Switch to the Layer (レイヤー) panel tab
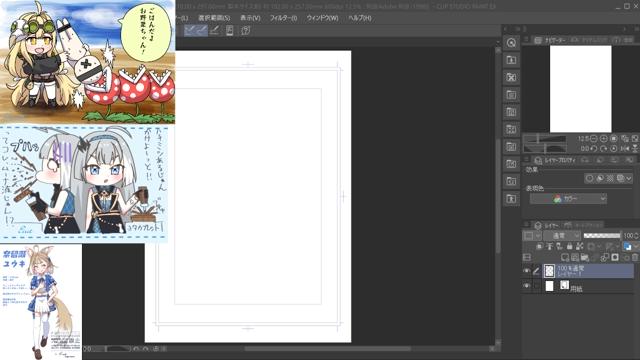This screenshot has width=640, height=360. point(547,225)
